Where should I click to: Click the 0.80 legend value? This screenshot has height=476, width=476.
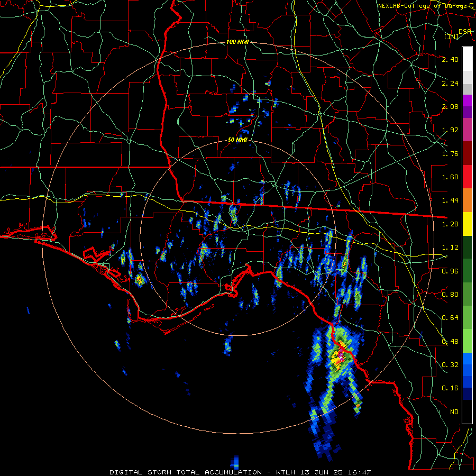(450, 295)
